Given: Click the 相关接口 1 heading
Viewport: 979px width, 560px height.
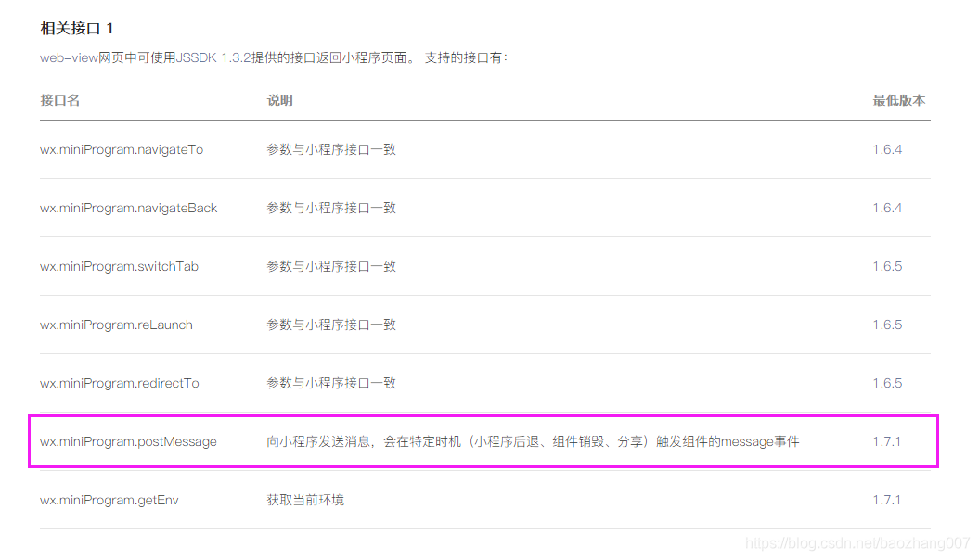Looking at the screenshot, I should pos(77,29).
